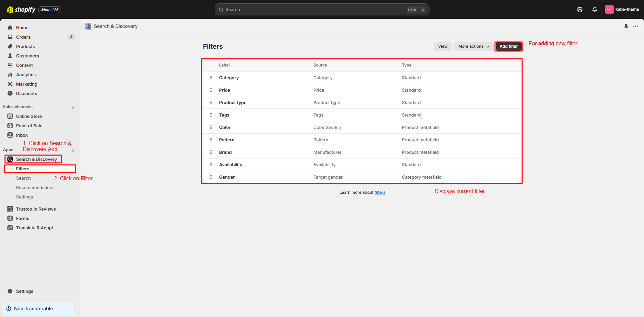Click the notifications bell icon

click(x=594, y=9)
